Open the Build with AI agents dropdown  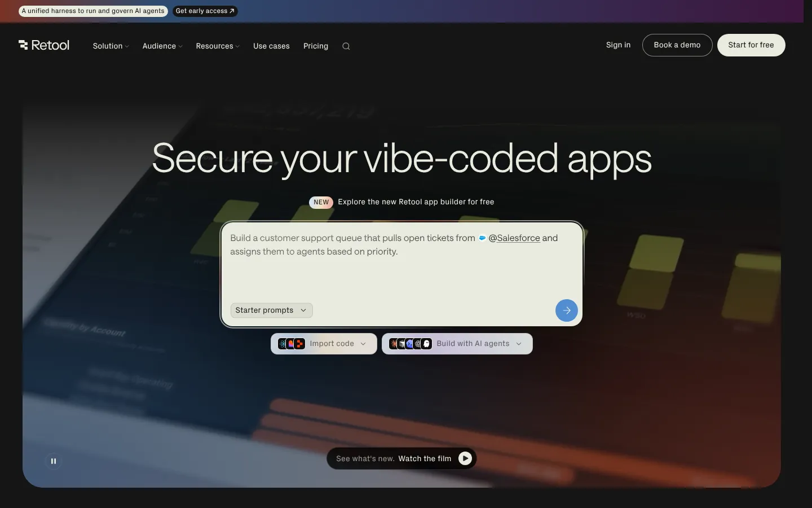457,344
